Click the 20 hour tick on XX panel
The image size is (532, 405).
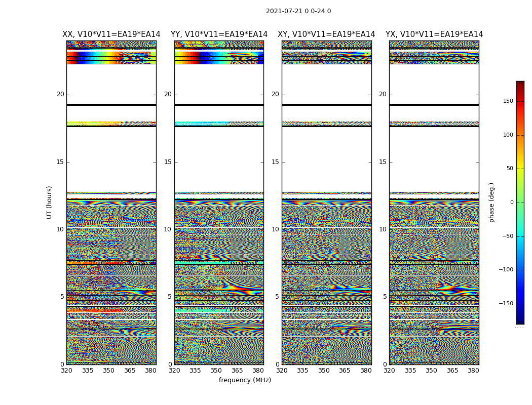pyautogui.click(x=60, y=94)
